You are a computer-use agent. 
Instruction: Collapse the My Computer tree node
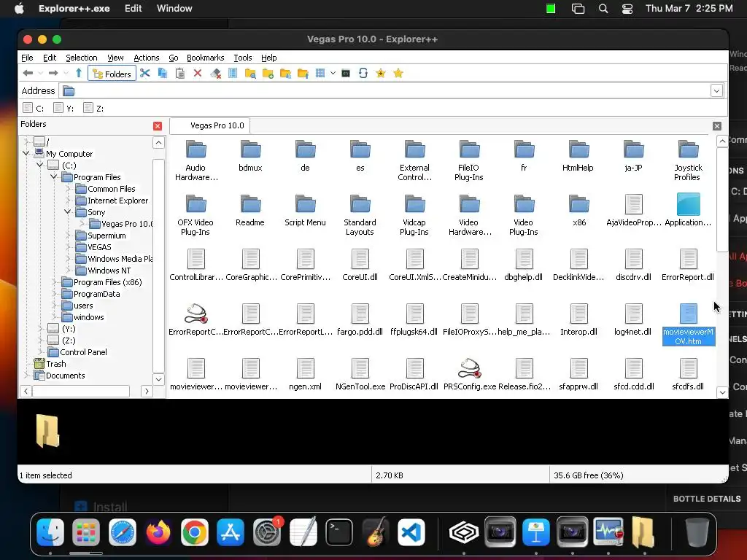(x=26, y=153)
